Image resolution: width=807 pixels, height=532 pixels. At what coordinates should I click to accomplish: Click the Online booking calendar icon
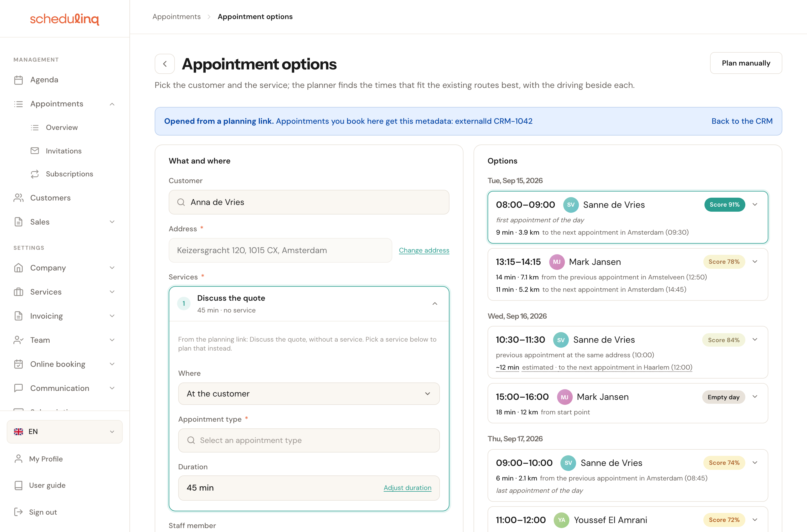pos(18,364)
